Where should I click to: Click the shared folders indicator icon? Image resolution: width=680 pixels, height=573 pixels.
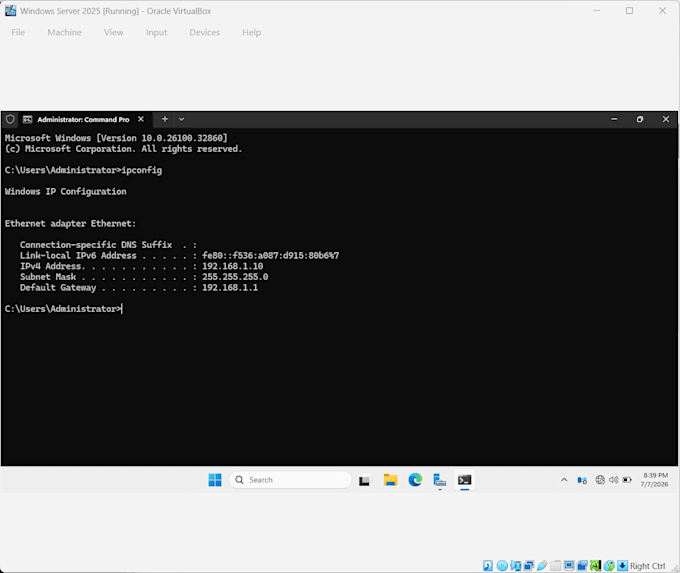(x=556, y=565)
